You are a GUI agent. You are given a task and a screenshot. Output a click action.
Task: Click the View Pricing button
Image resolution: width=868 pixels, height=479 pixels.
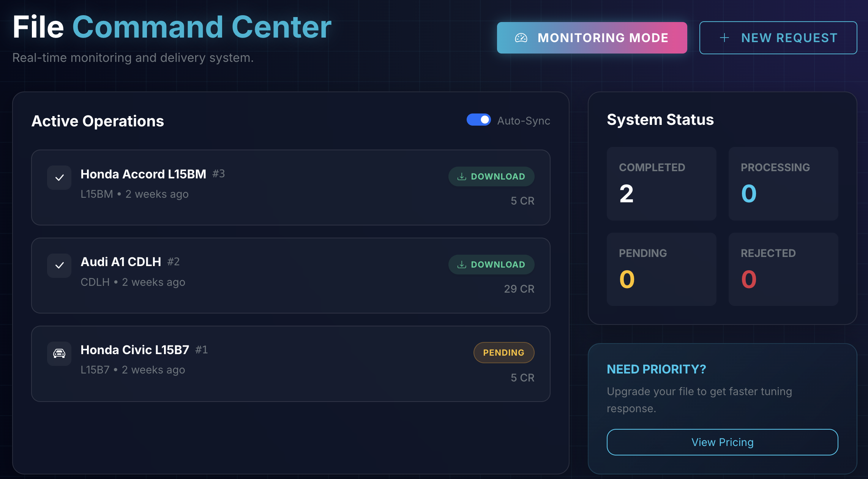tap(722, 442)
